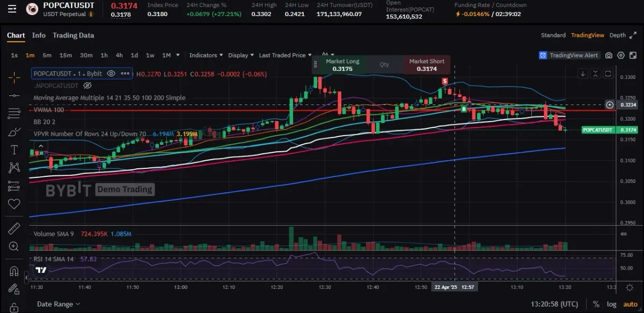This screenshot has height=313, width=644.
Task: Expand the Date Range selector
Action: coord(58,304)
